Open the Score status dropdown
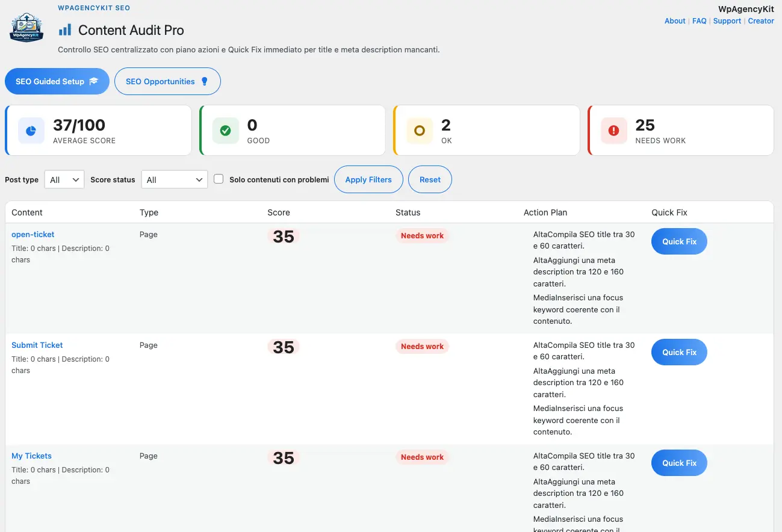The width and height of the screenshot is (782, 532). [x=175, y=179]
